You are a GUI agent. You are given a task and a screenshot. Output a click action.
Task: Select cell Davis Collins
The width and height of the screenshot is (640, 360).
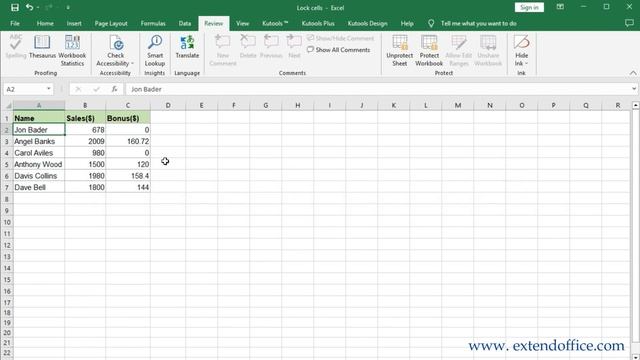pos(39,176)
